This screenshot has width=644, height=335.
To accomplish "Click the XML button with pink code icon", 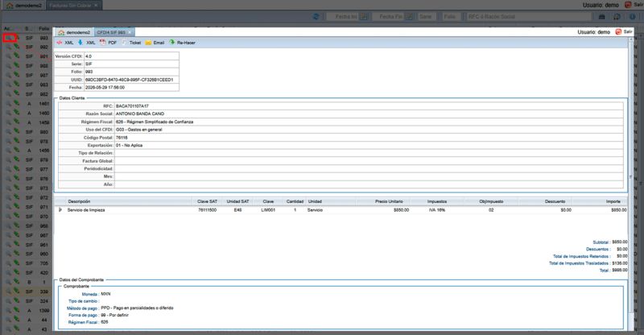I will [x=65, y=43].
